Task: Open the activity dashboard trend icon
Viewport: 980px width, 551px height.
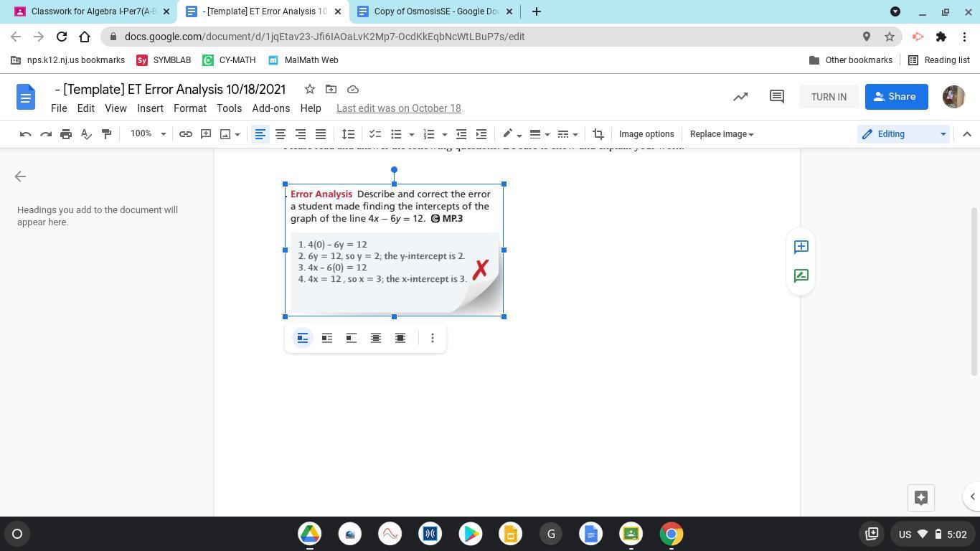Action: coord(740,96)
